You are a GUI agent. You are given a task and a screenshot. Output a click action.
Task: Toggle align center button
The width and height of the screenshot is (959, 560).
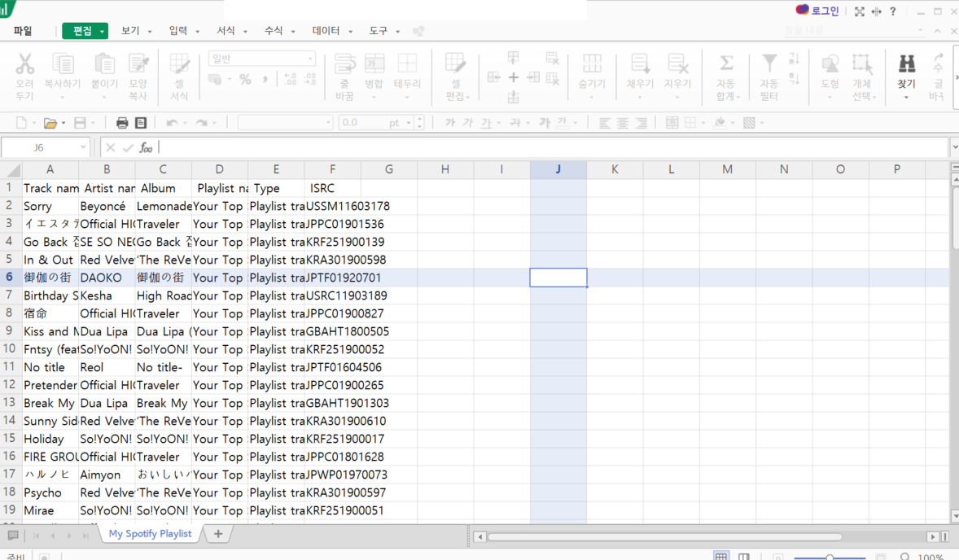click(x=623, y=123)
